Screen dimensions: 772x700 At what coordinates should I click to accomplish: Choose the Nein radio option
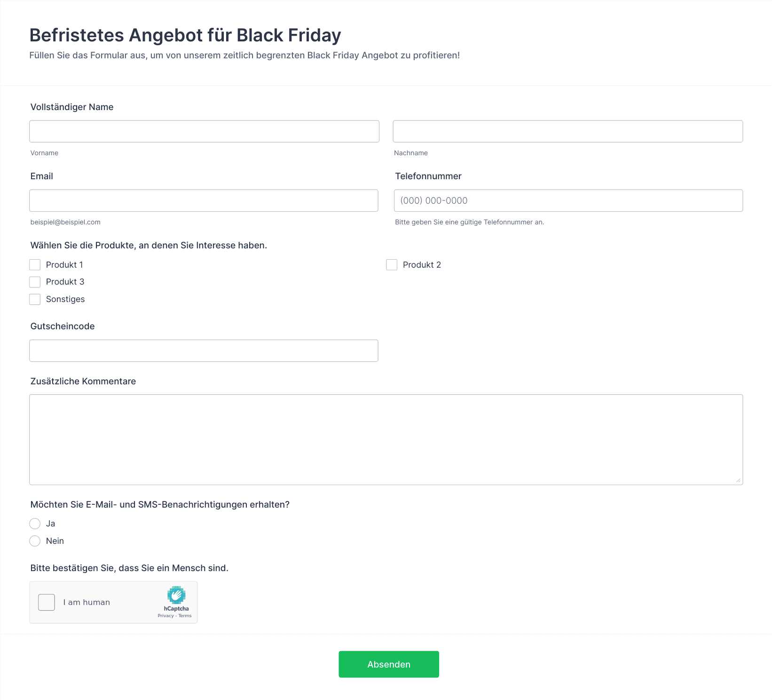click(35, 541)
